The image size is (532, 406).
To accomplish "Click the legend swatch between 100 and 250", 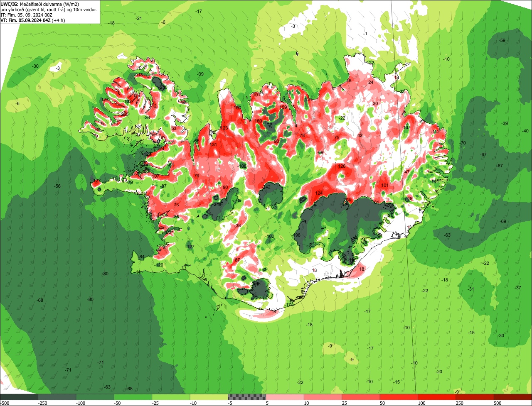I will click(437, 397).
